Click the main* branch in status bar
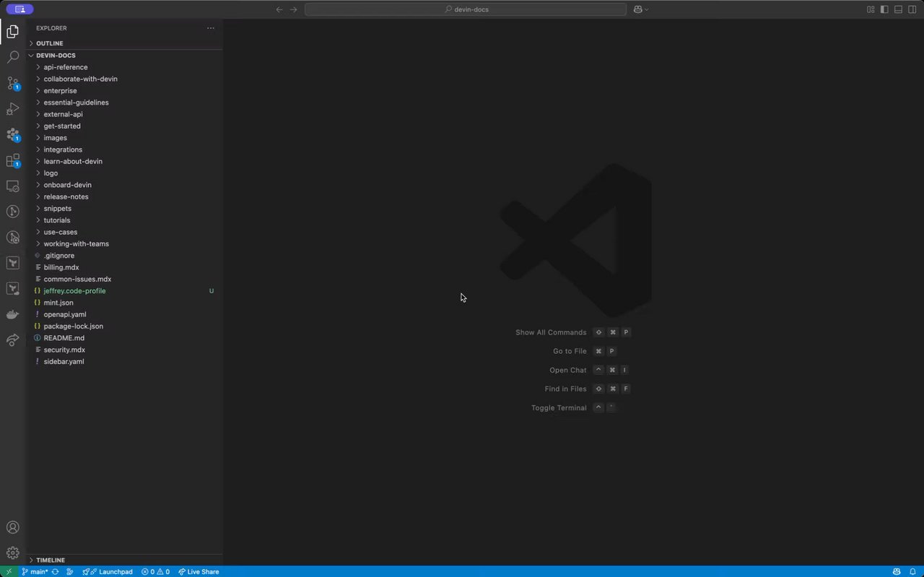This screenshot has height=577, width=924. pyautogui.click(x=35, y=571)
